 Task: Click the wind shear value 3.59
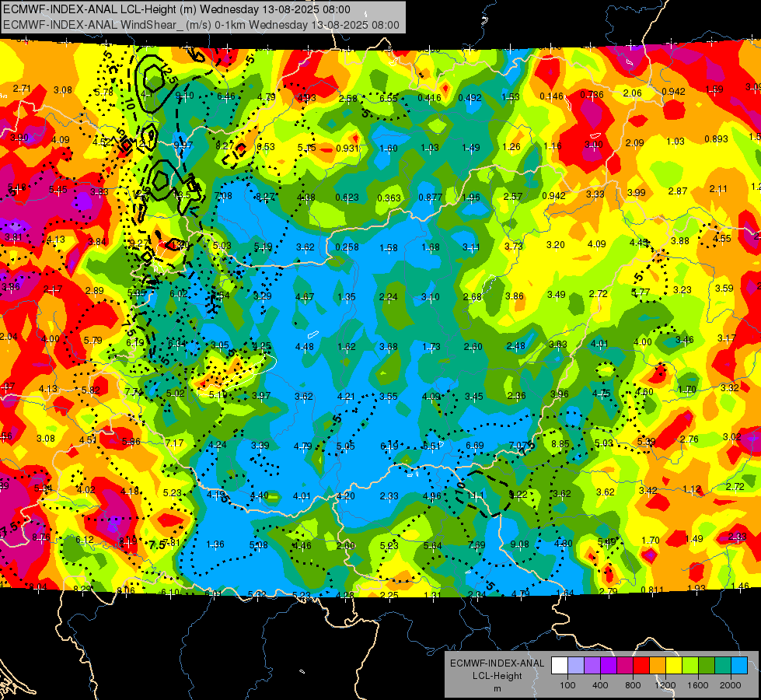(724, 288)
